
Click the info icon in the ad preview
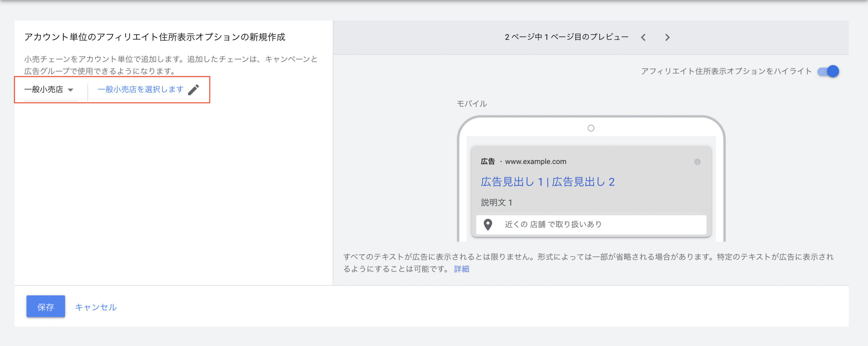click(x=697, y=162)
